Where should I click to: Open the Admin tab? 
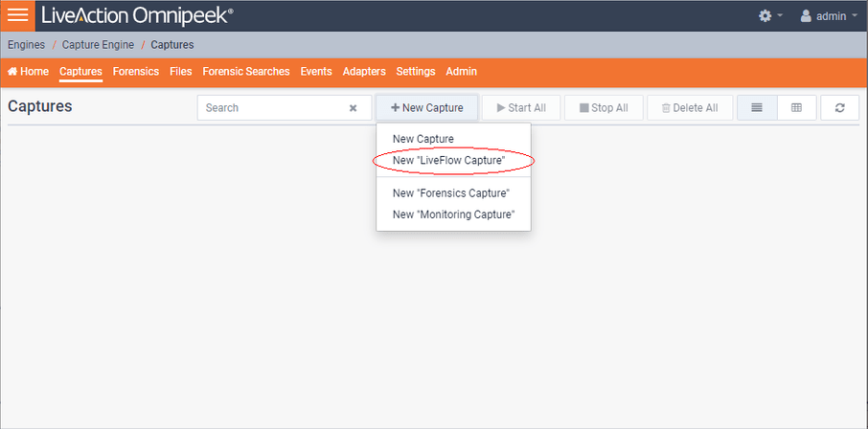(461, 72)
